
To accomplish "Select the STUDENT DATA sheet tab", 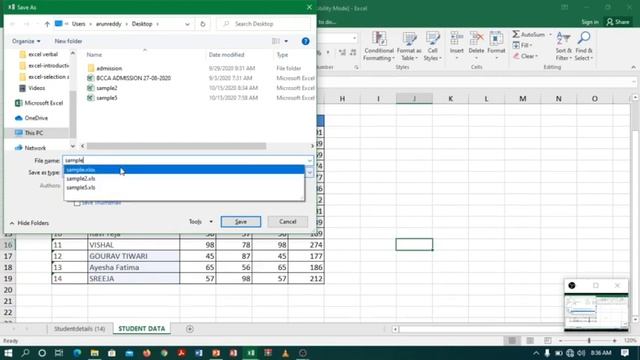I will (x=142, y=329).
